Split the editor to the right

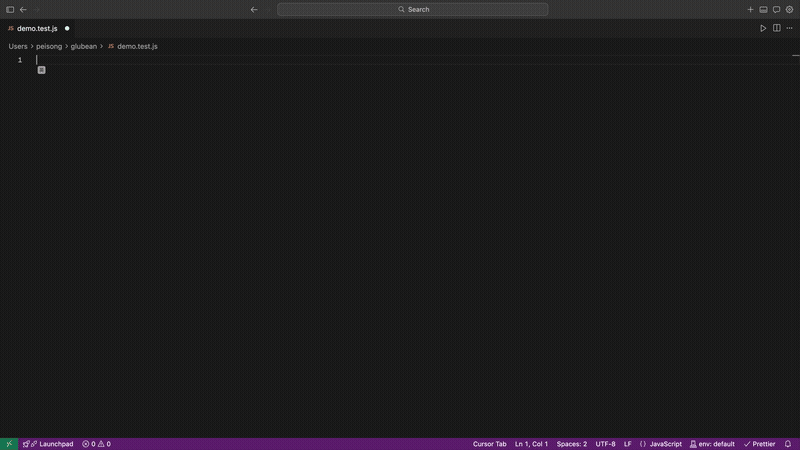click(x=776, y=28)
